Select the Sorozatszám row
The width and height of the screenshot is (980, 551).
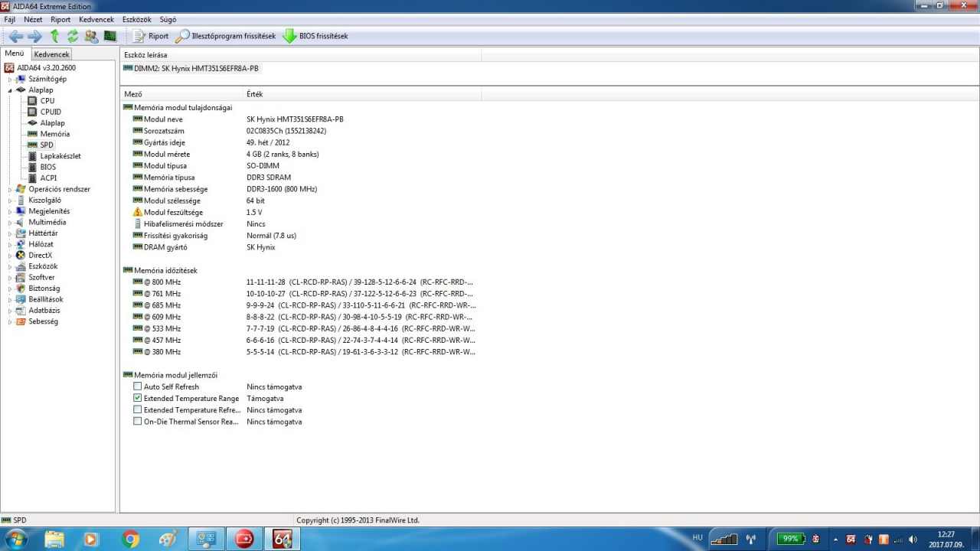point(230,131)
